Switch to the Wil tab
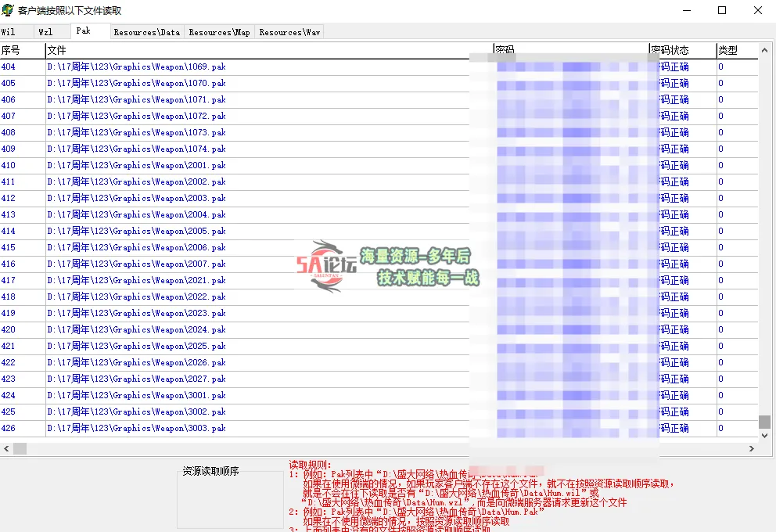The height and width of the screenshot is (532, 776). click(17, 32)
